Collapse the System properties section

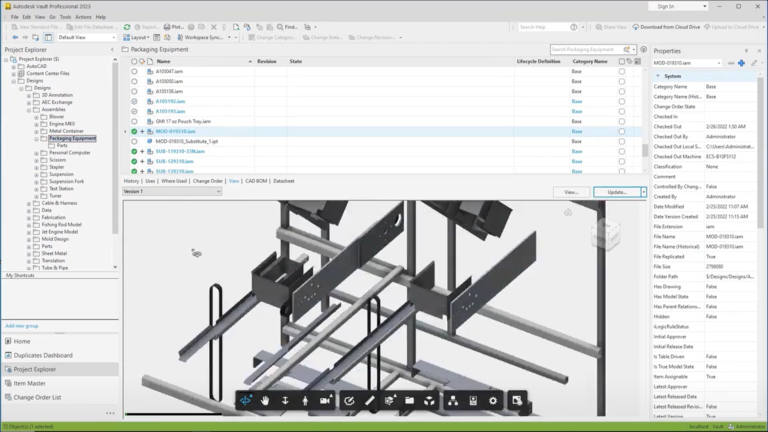click(658, 76)
